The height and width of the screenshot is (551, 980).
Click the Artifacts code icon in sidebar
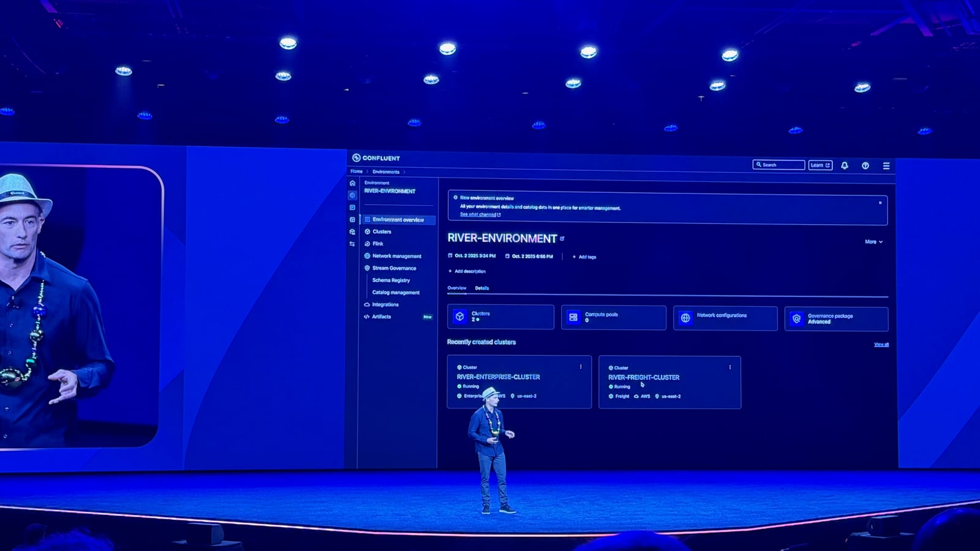coord(367,317)
